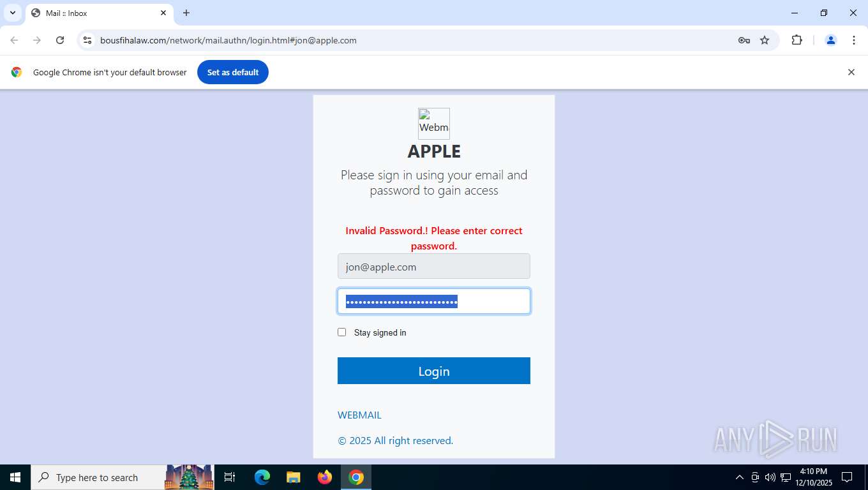
Task: Click the © 2025 All right reserved text
Action: (x=396, y=440)
